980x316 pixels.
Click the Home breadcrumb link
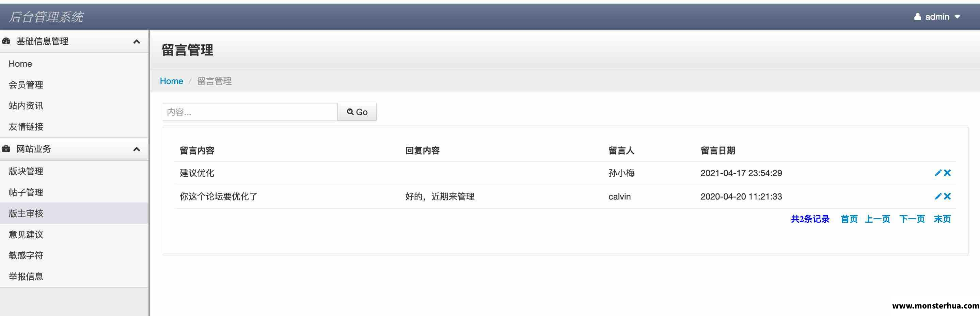[x=171, y=81]
